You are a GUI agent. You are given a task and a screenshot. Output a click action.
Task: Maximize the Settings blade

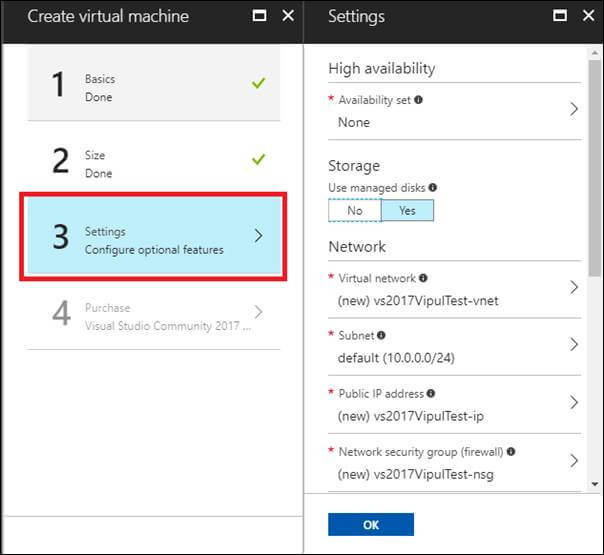(560, 16)
